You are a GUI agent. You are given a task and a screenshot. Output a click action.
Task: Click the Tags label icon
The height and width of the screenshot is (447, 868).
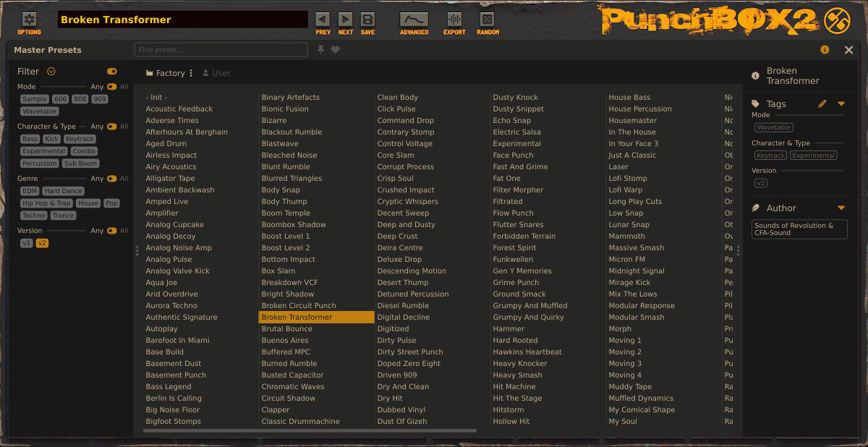point(756,104)
